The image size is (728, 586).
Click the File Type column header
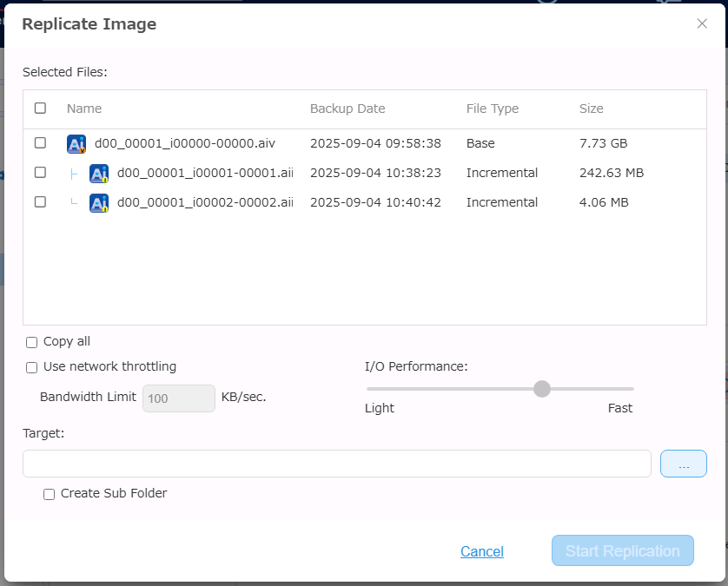click(492, 109)
